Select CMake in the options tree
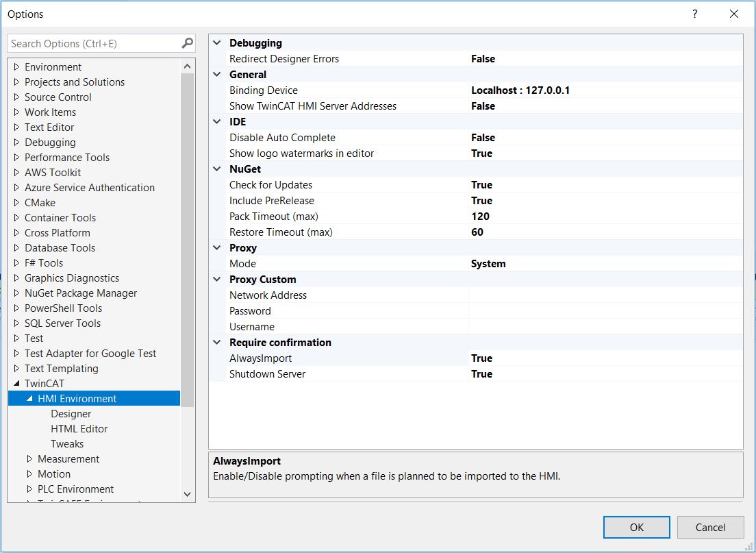 [x=40, y=202]
